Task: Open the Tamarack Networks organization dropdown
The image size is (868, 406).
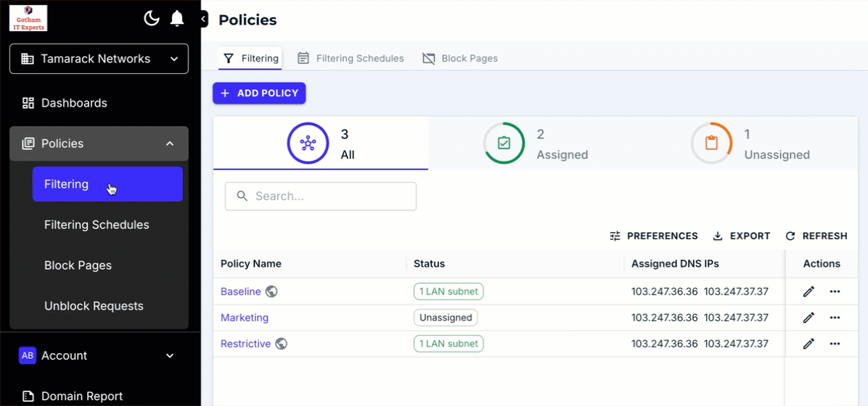Action: (x=99, y=59)
